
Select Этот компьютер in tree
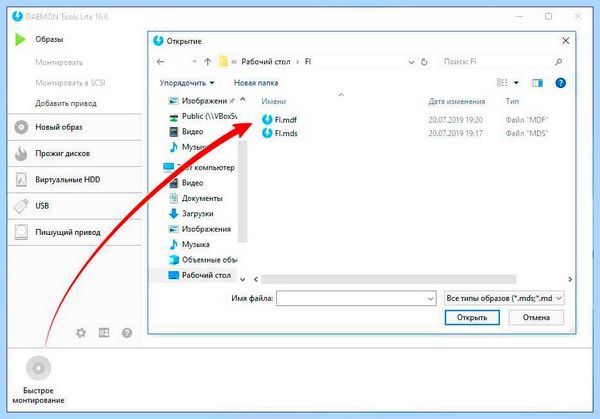click(199, 167)
